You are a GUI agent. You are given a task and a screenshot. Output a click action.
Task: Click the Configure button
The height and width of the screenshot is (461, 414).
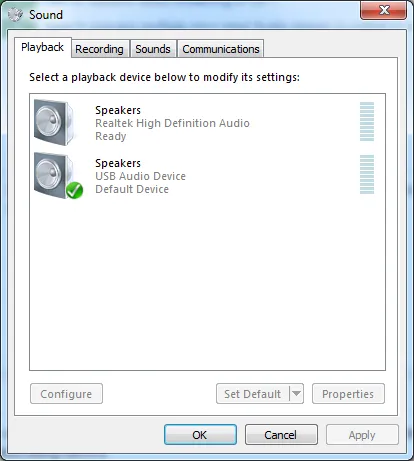(x=66, y=394)
